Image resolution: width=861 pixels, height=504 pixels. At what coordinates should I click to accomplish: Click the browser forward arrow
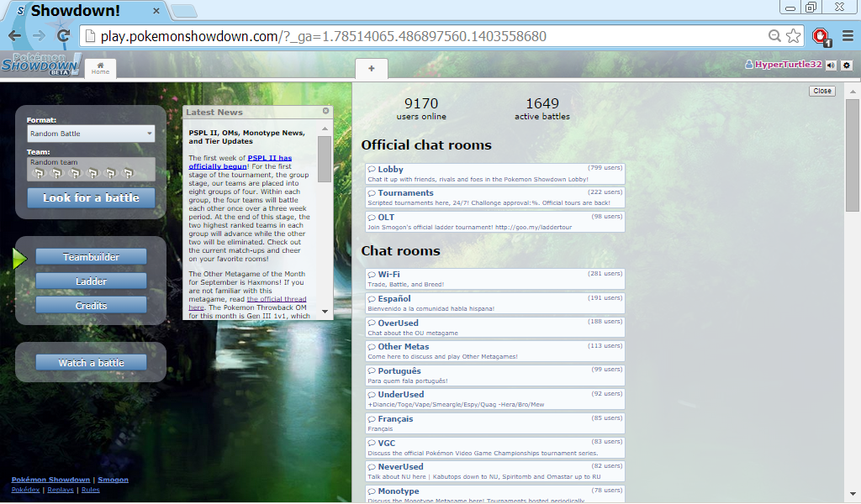pyautogui.click(x=39, y=36)
